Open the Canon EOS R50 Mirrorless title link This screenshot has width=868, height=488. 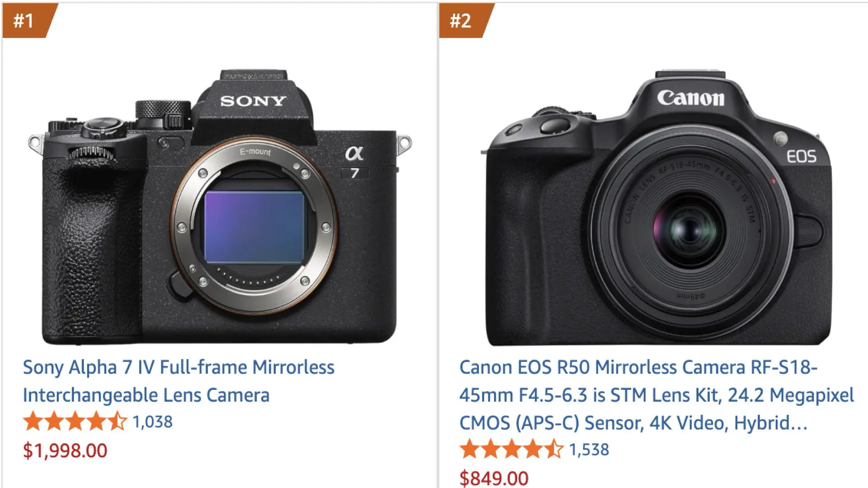(638, 367)
